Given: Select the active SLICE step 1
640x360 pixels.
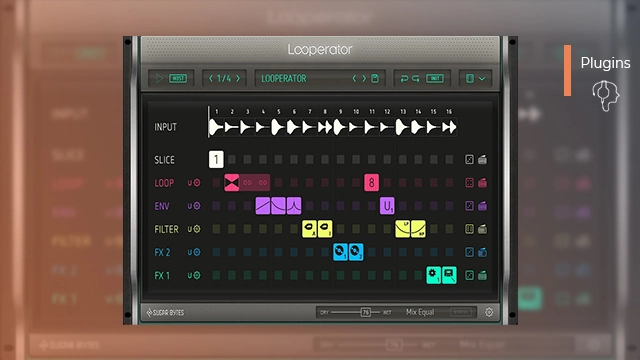Looking at the screenshot, I should (x=216, y=159).
